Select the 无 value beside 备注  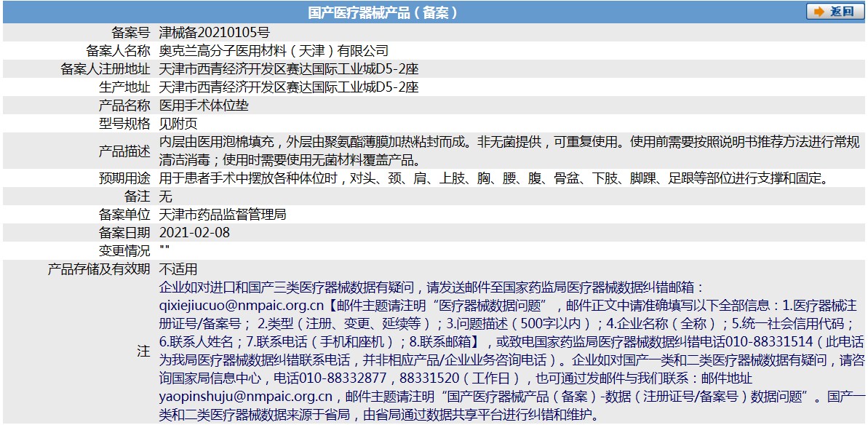pyautogui.click(x=165, y=196)
